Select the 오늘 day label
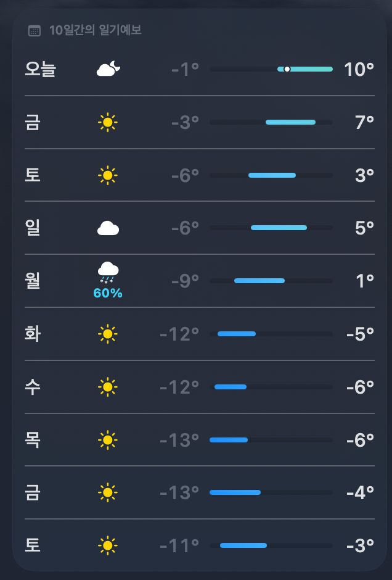This screenshot has width=392, height=580. click(40, 70)
